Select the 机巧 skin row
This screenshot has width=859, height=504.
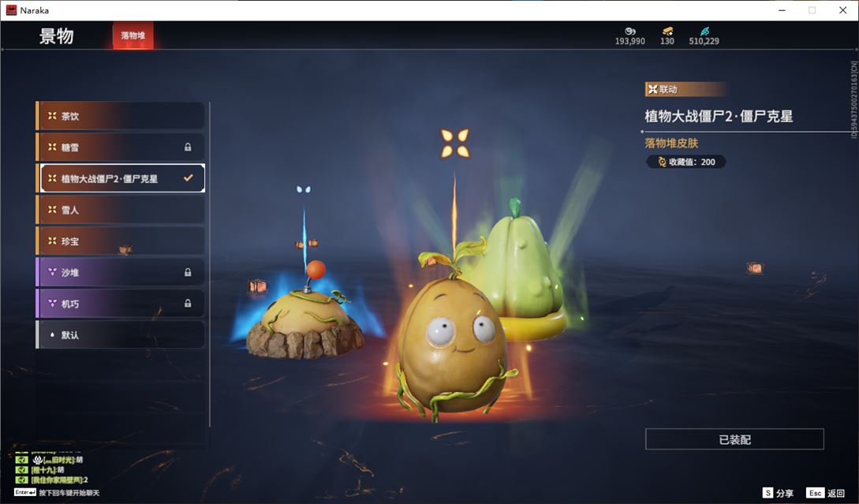point(121,304)
